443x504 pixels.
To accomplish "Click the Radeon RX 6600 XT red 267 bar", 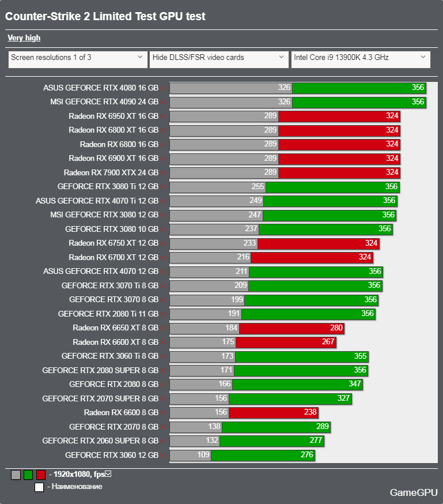I will point(286,343).
